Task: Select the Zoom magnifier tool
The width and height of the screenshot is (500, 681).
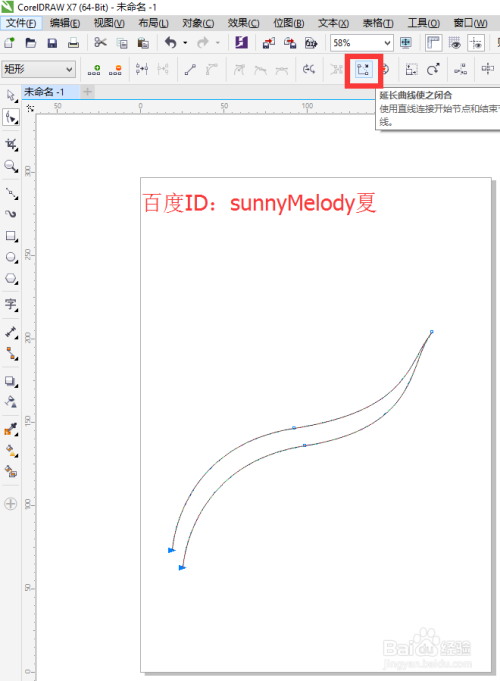Action: (11, 166)
